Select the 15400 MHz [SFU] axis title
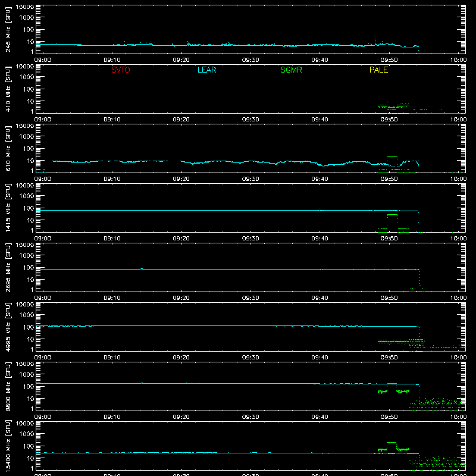Screen dimensions: 476x476 [x=8, y=446]
